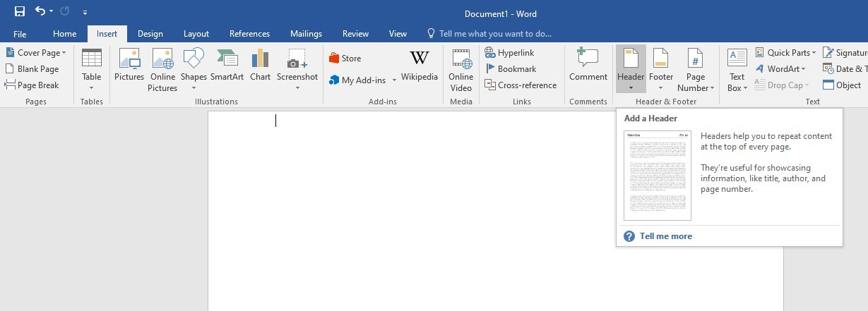868x311 pixels.
Task: Expand the Customize Quick Access Toolbar arrow
Action: tap(85, 13)
